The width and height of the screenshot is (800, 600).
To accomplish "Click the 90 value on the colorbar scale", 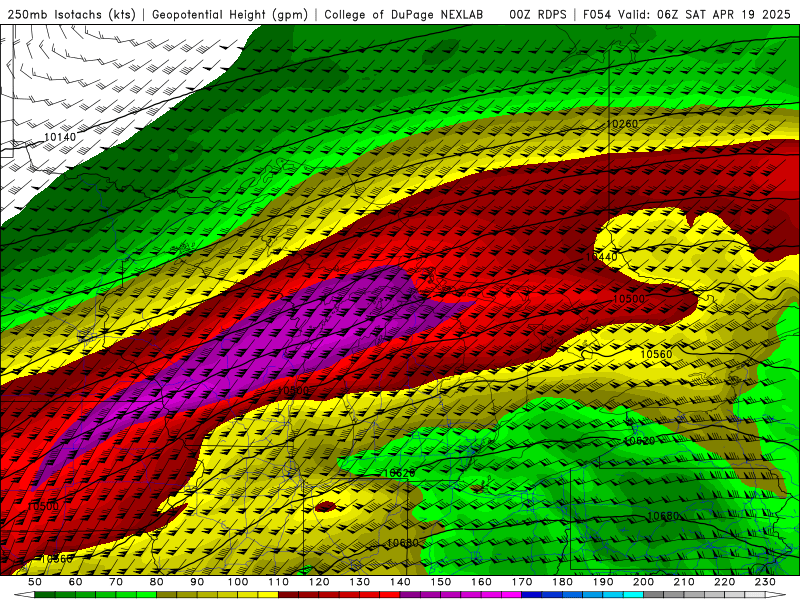I will tap(197, 582).
